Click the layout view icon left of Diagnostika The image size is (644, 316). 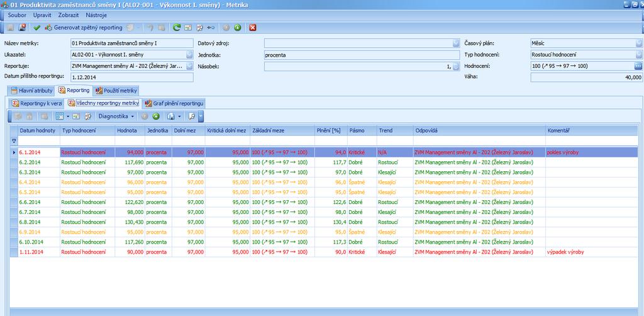tap(59, 116)
